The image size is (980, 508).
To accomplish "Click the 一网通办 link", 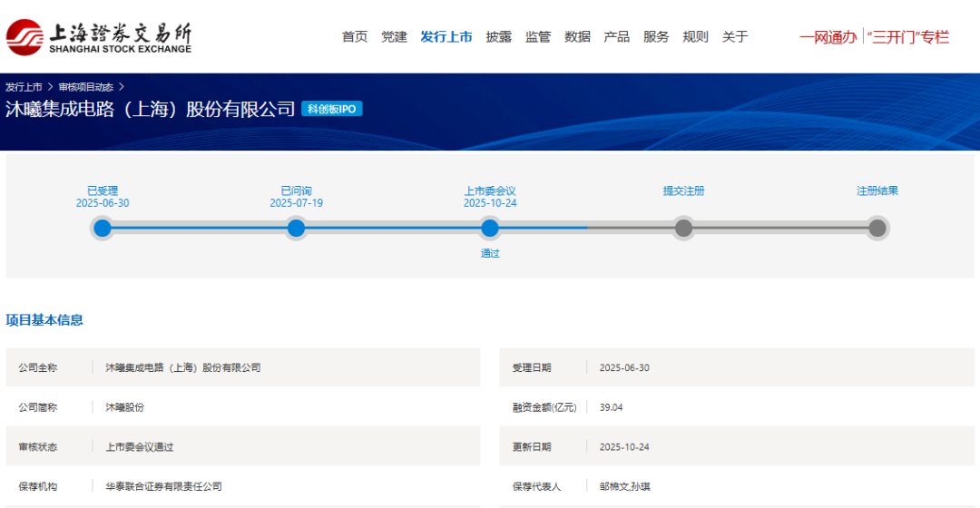I will tap(828, 37).
